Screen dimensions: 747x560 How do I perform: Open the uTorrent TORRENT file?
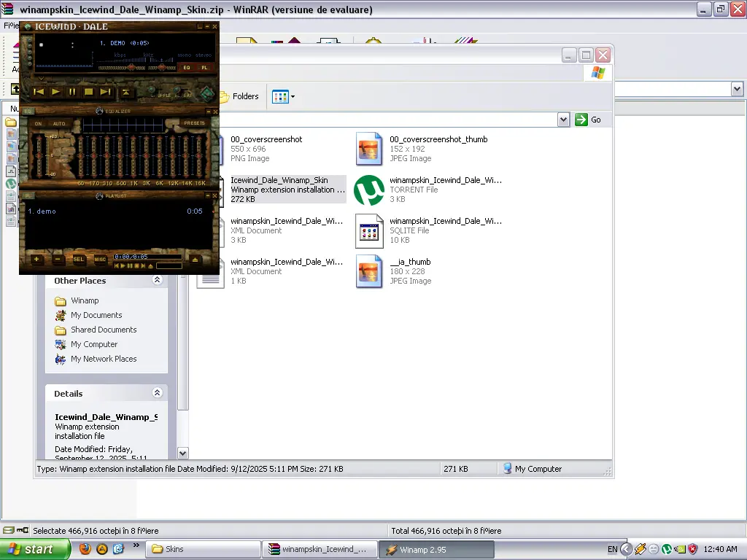[369, 190]
